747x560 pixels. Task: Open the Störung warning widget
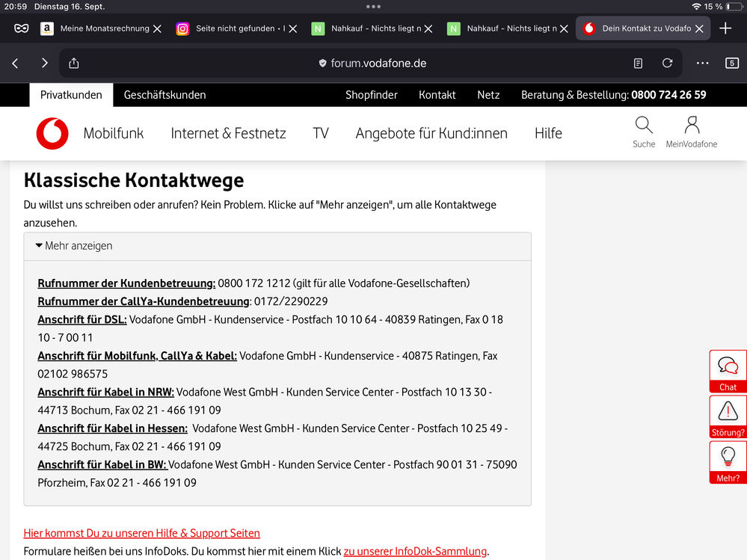[x=728, y=416]
